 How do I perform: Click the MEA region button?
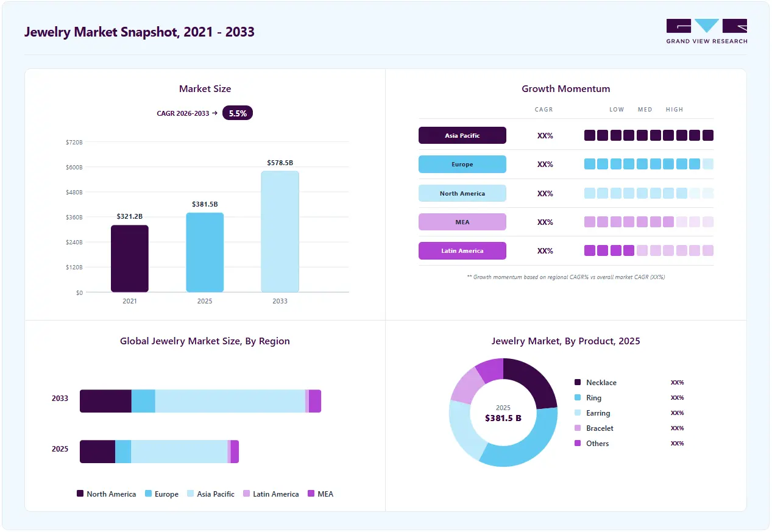(462, 222)
